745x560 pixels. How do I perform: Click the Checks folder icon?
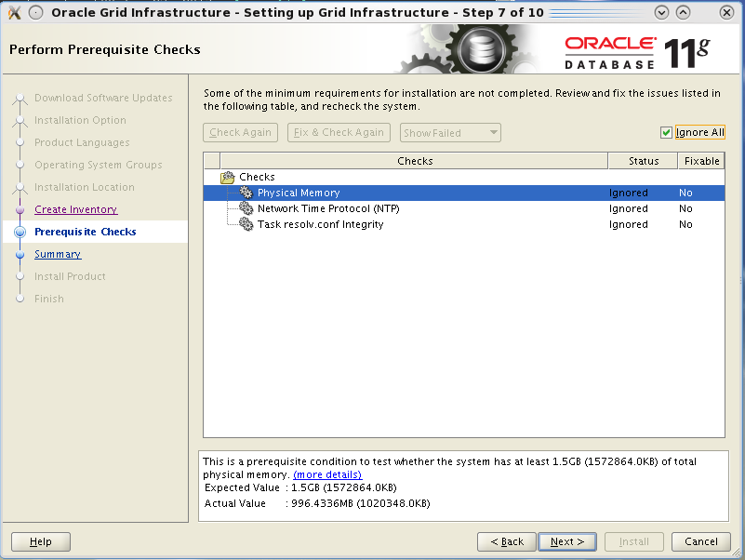[x=228, y=177]
